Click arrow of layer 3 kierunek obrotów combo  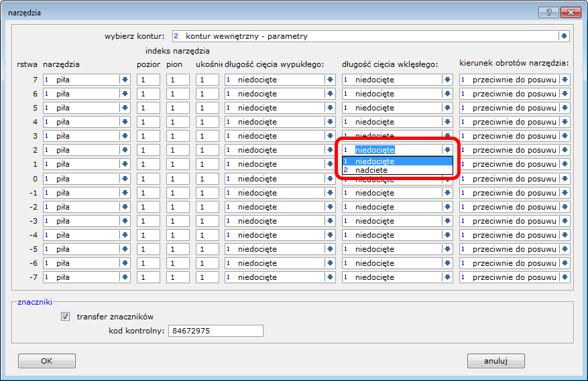pyautogui.click(x=565, y=136)
